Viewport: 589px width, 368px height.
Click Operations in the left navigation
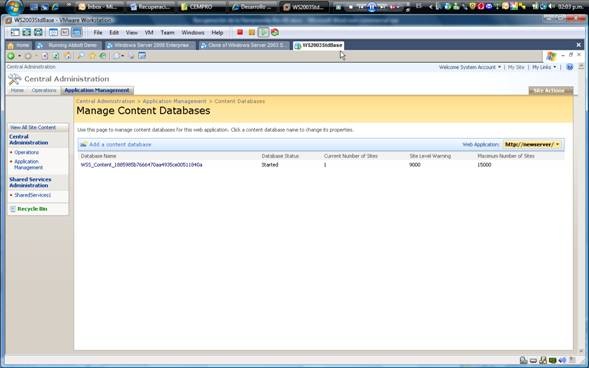[x=27, y=152]
